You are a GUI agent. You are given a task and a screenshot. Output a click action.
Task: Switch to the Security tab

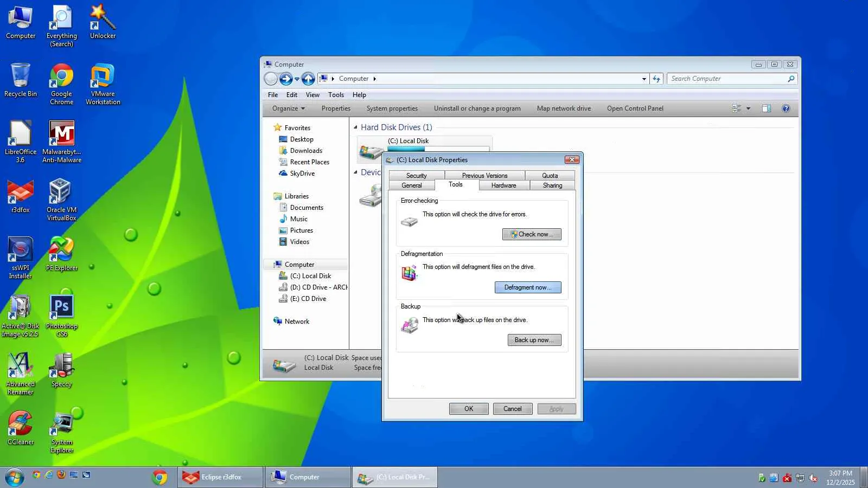pyautogui.click(x=417, y=176)
